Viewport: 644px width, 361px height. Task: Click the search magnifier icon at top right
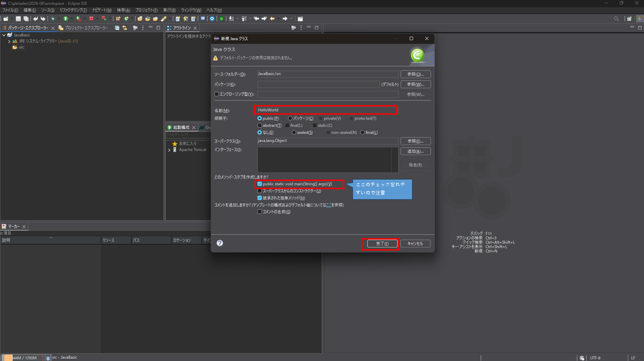pyautogui.click(x=616, y=18)
